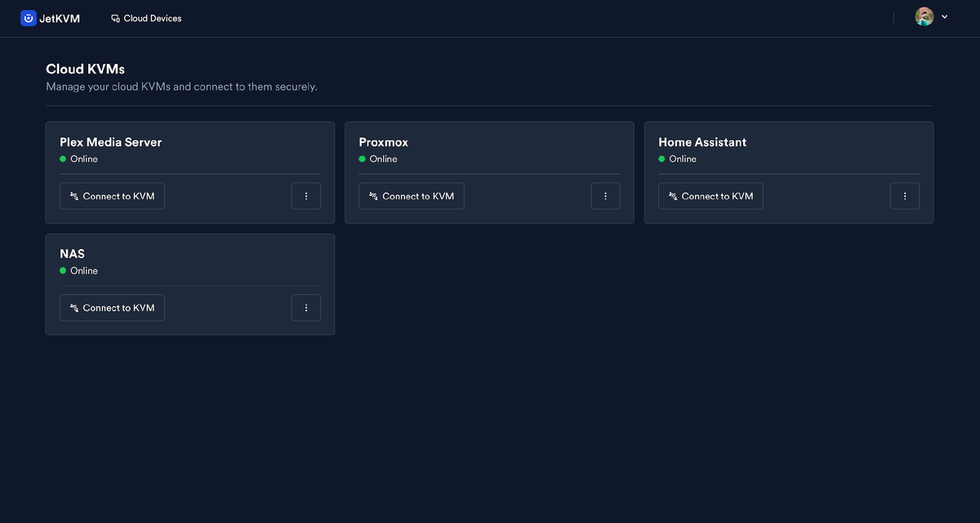Click the JetKVM logo icon

(x=29, y=17)
